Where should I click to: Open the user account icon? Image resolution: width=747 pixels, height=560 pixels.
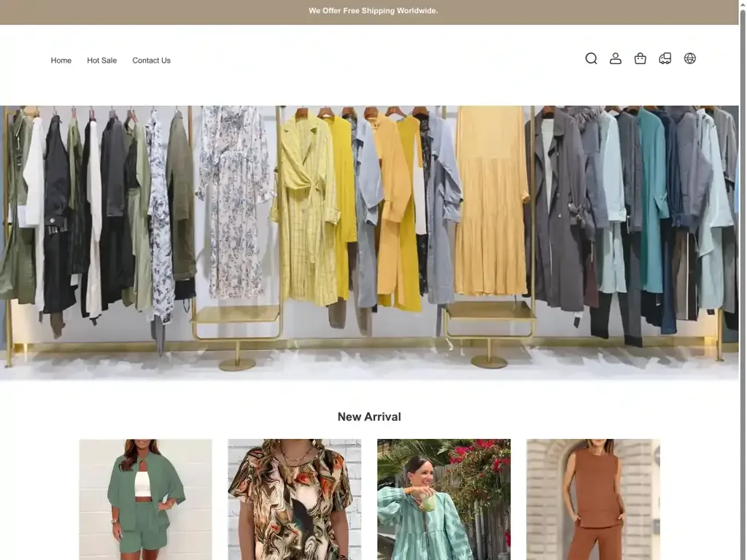tap(616, 59)
